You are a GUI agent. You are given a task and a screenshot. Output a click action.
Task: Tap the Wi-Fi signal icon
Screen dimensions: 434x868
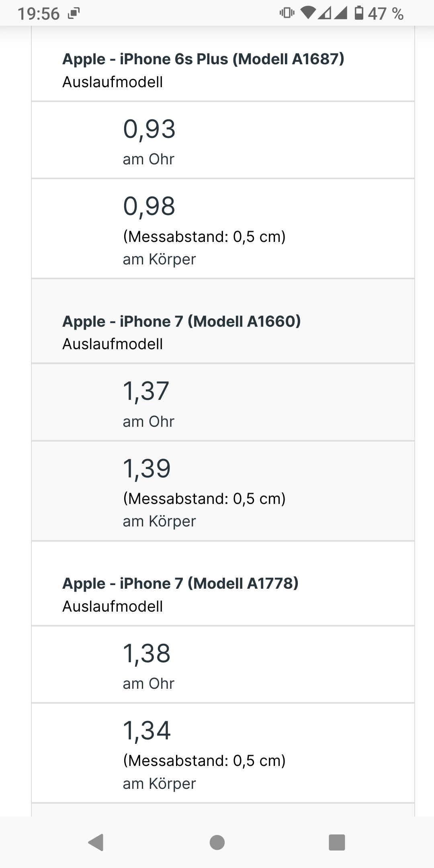coord(309,13)
